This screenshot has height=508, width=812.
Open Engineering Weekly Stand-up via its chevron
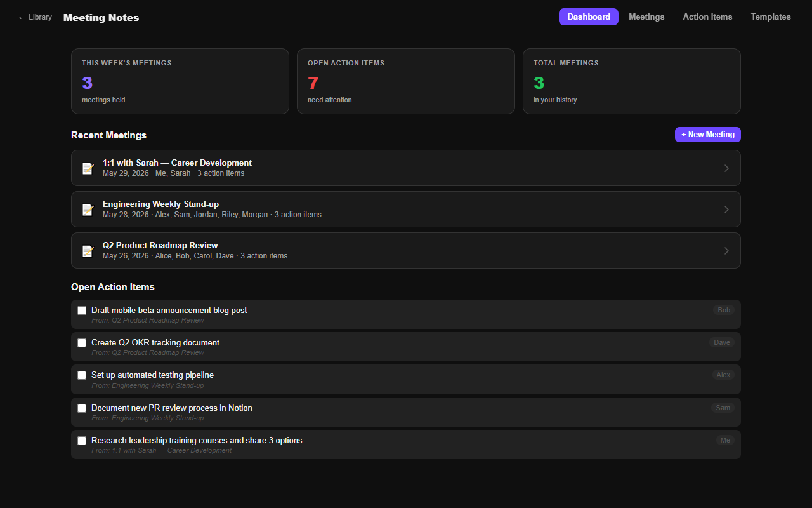pos(726,210)
